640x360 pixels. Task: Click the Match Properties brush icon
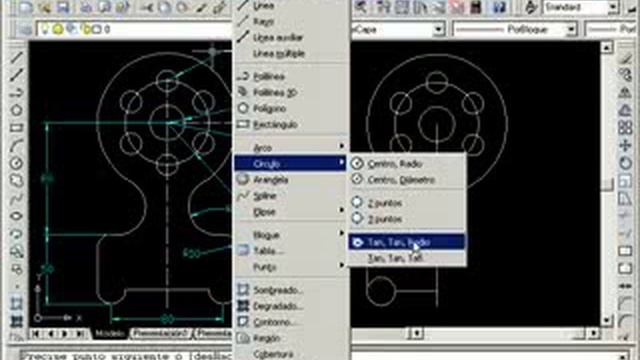point(201,7)
